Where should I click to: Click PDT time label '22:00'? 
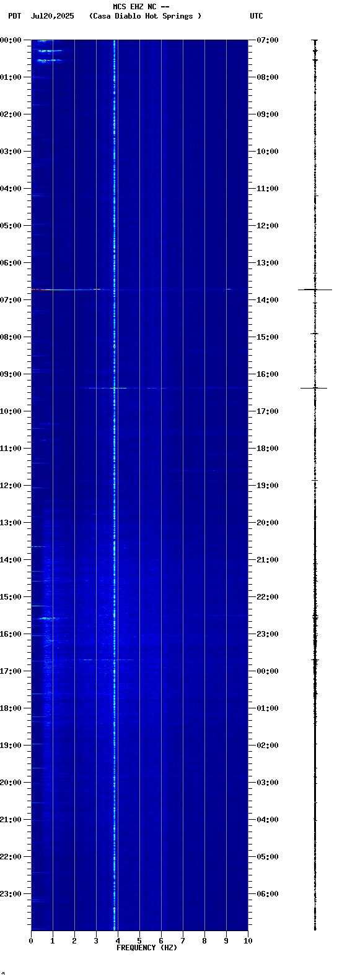pyautogui.click(x=11, y=857)
